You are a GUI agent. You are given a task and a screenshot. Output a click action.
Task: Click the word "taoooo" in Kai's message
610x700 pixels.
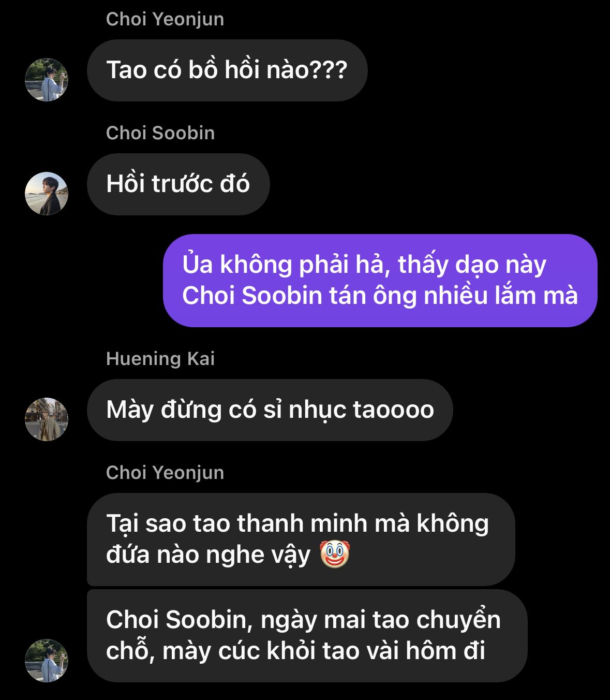[x=393, y=410]
